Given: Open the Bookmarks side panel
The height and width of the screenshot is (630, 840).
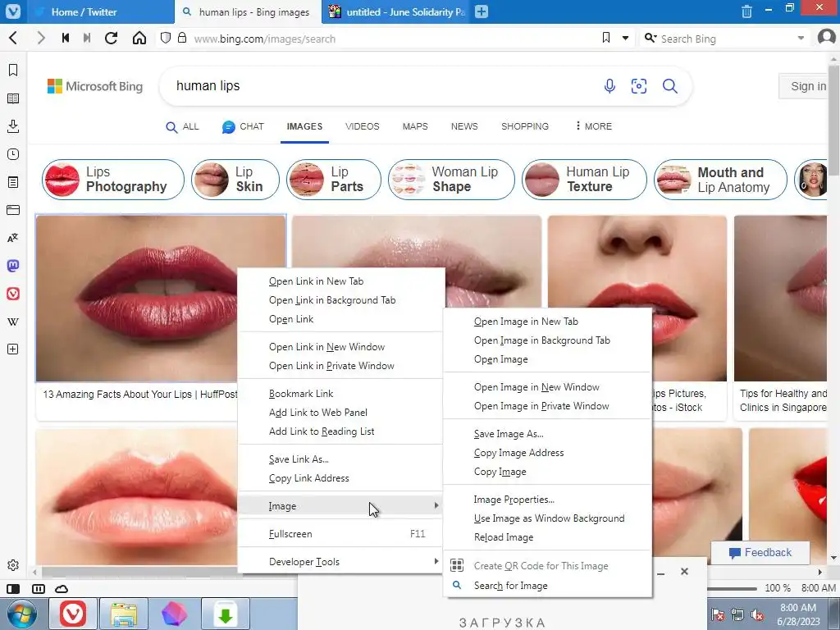Looking at the screenshot, I should click(x=13, y=71).
